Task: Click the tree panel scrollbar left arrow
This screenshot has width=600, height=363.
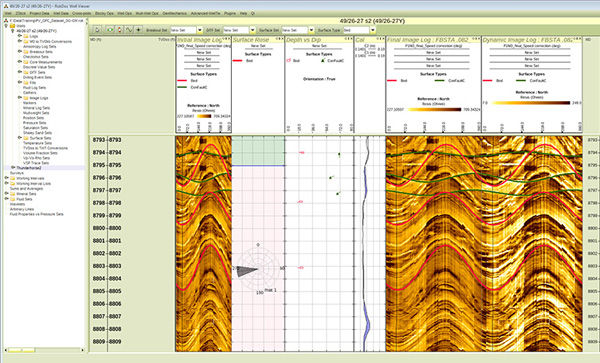Action: pos(6,350)
